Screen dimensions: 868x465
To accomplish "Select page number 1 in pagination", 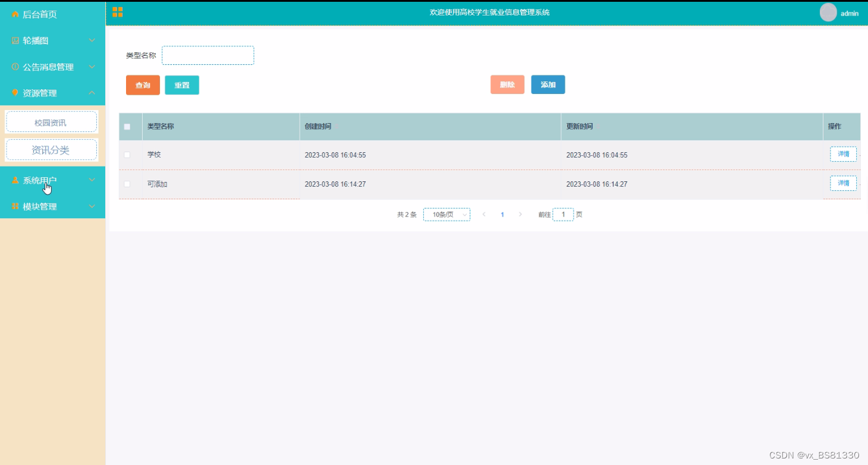I will pyautogui.click(x=502, y=215).
